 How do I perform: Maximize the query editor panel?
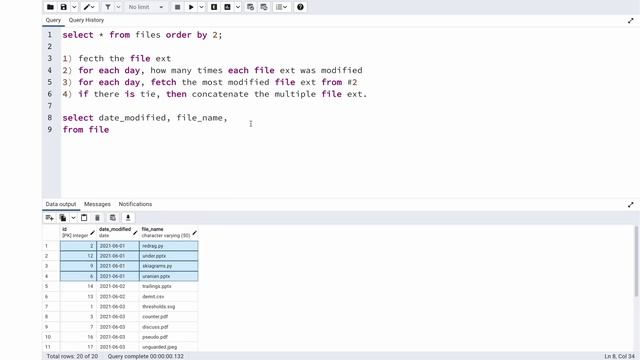coord(631,20)
